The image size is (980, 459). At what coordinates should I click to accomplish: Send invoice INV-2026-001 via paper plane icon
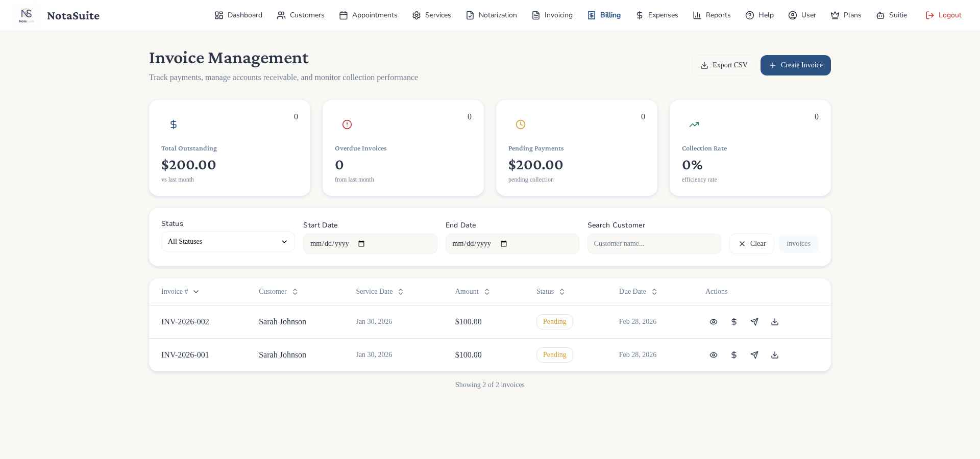(x=754, y=355)
